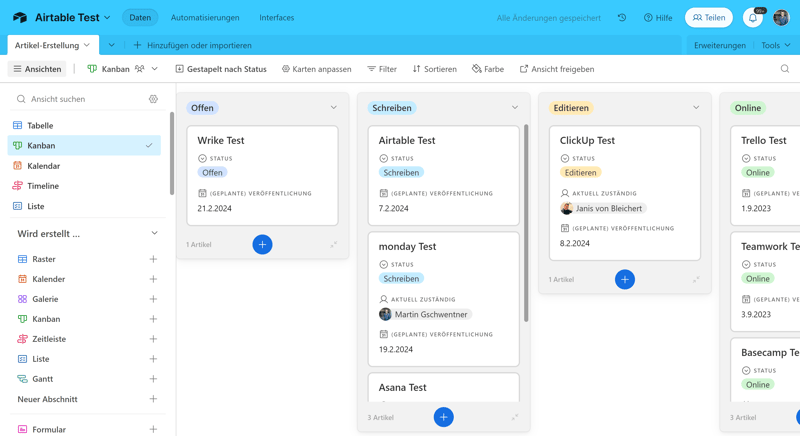Toggle the Ansichten sidebar panel
The width and height of the screenshot is (800, 436).
tap(37, 69)
